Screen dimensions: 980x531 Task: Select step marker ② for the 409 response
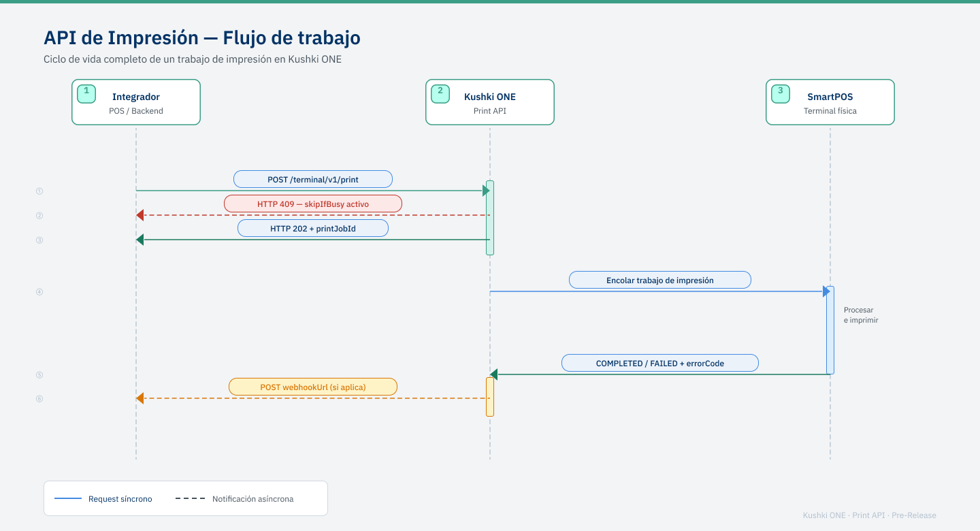39,215
